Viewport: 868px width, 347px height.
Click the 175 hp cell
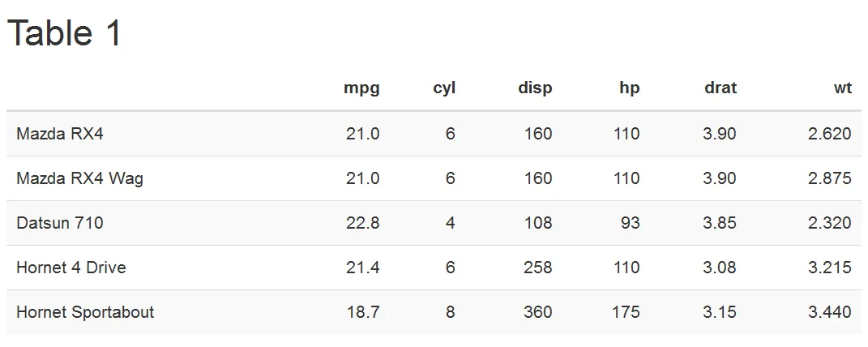coord(626,312)
